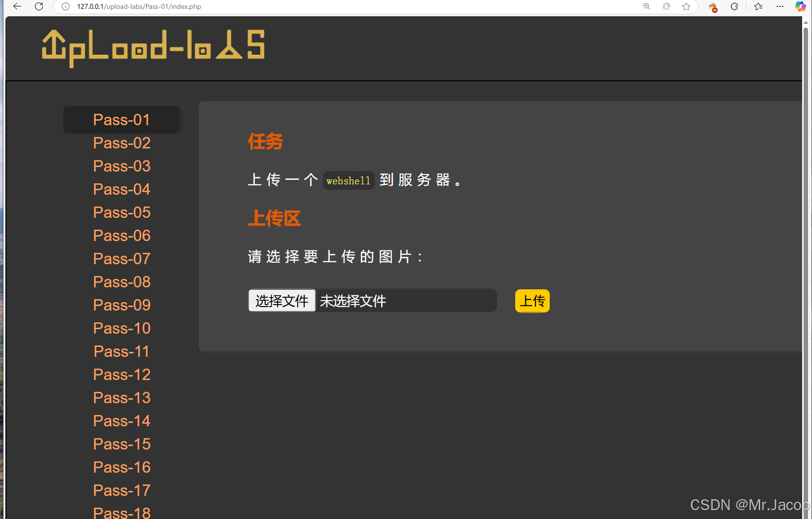Open browser settings and more menu

780,6
